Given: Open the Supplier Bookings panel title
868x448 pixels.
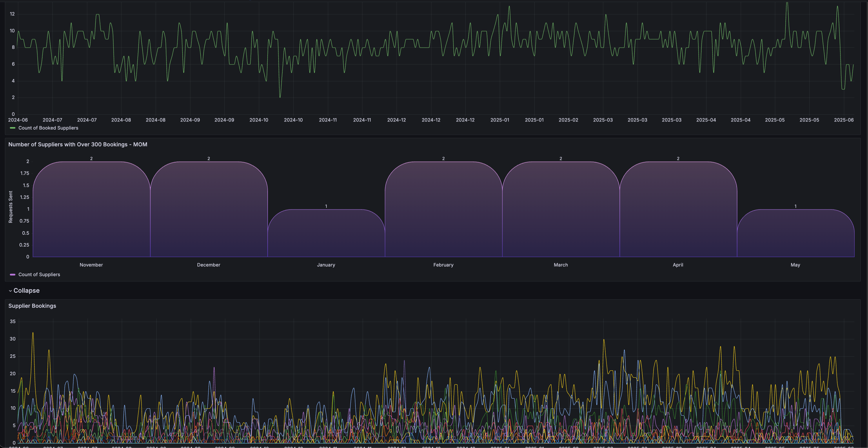Looking at the screenshot, I should coord(32,306).
